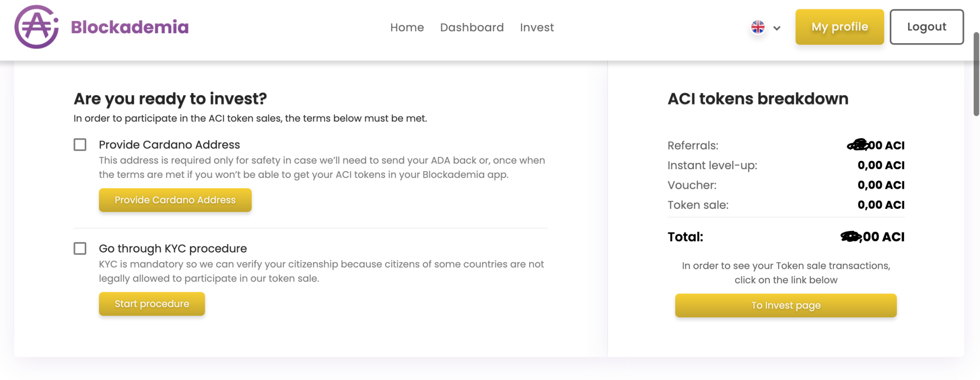Click the Voucher amount text
Image resolution: width=980 pixels, height=380 pixels.
click(x=881, y=185)
